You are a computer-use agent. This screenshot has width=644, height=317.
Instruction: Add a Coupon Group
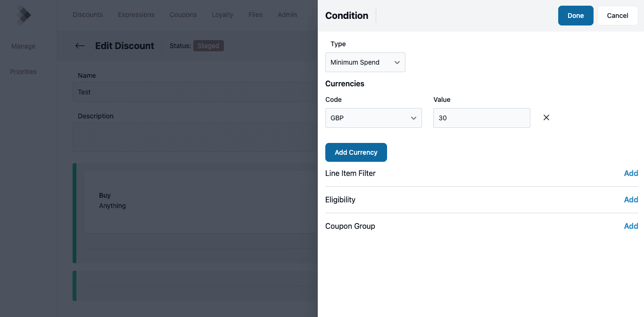631,226
